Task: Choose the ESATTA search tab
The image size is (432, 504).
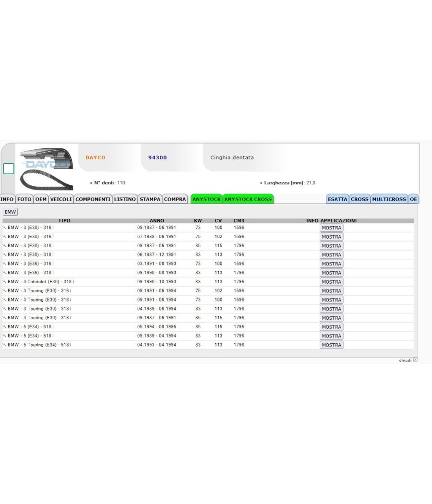Action: pos(337,199)
